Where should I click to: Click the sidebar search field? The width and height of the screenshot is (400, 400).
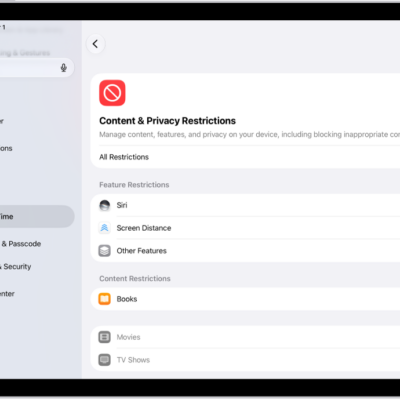click(37, 68)
